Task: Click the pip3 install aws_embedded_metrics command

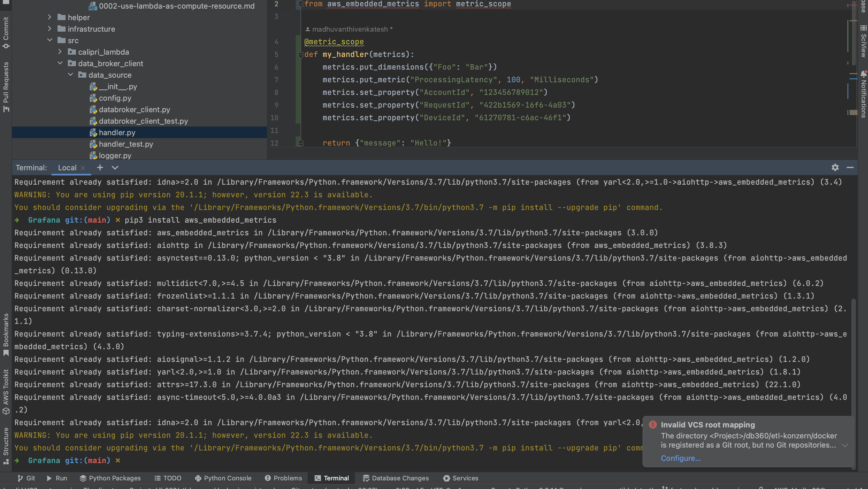Action: coord(200,220)
